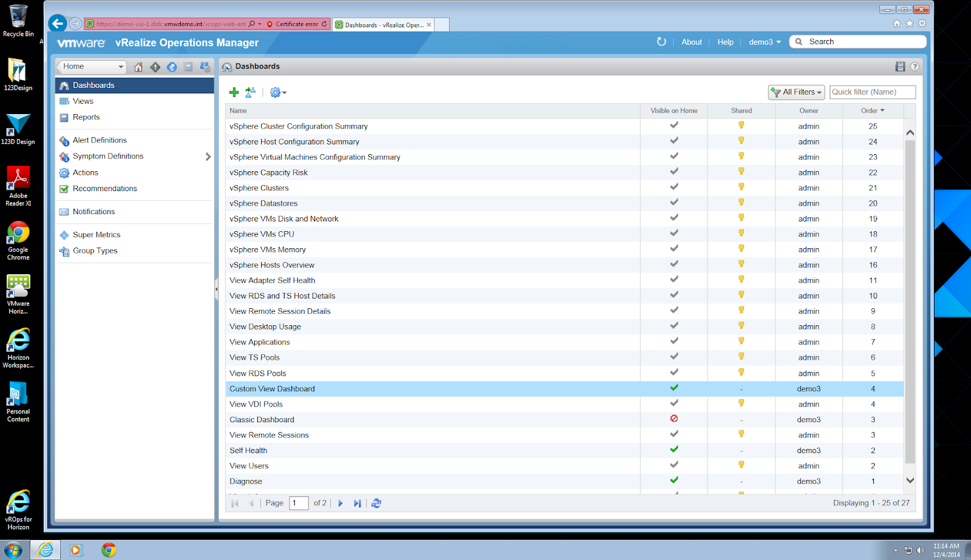Click the global Search box
Viewport: 971px width, 560px height.
[858, 42]
